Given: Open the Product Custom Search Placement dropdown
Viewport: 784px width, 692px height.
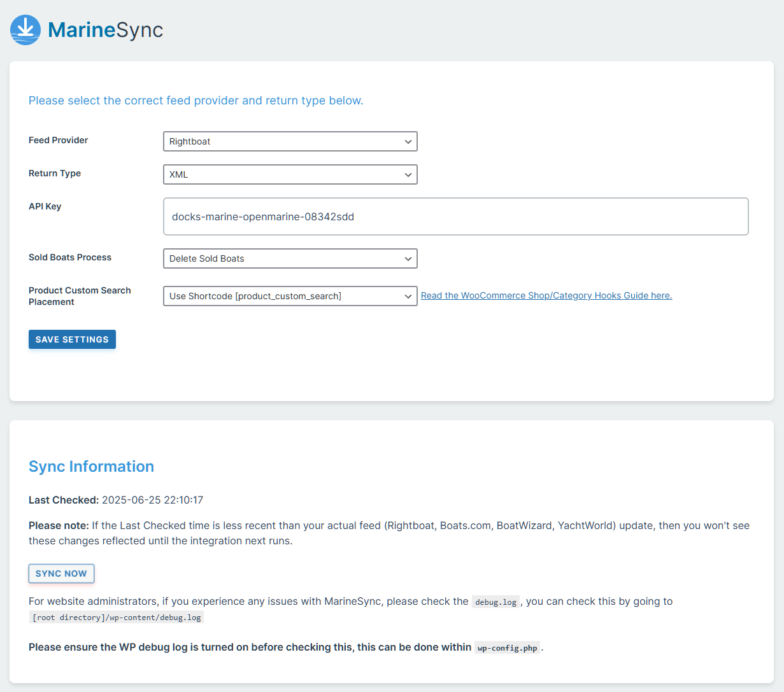Looking at the screenshot, I should 290,296.
